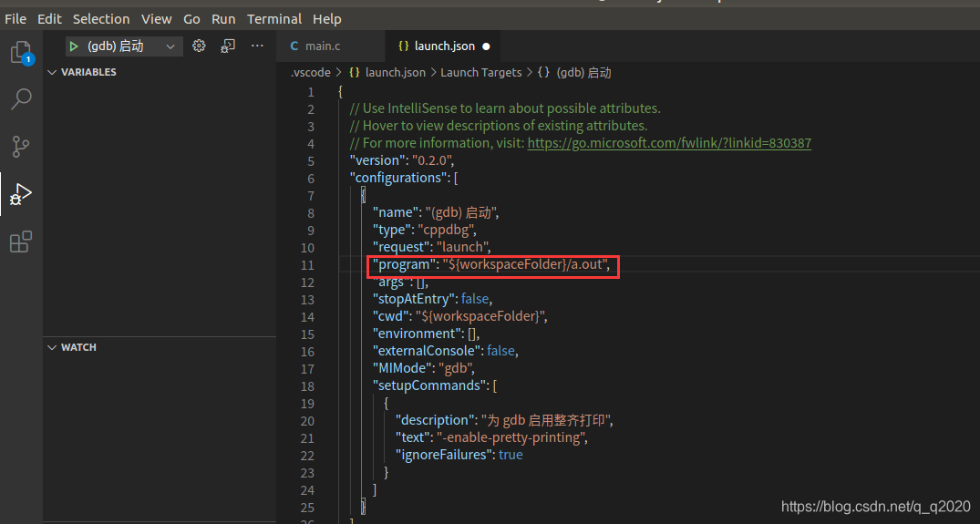Open the Selection menu
The image size is (980, 524).
point(101,19)
